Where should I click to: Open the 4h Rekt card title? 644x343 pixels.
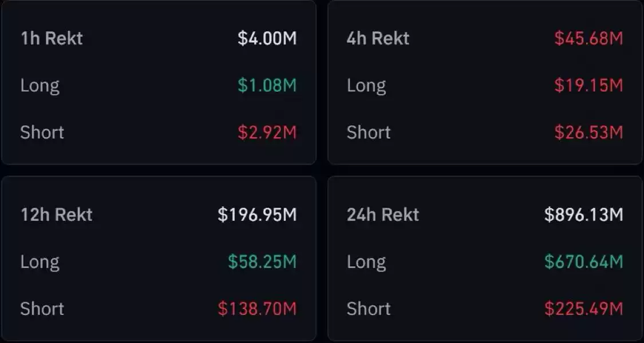[378, 38]
